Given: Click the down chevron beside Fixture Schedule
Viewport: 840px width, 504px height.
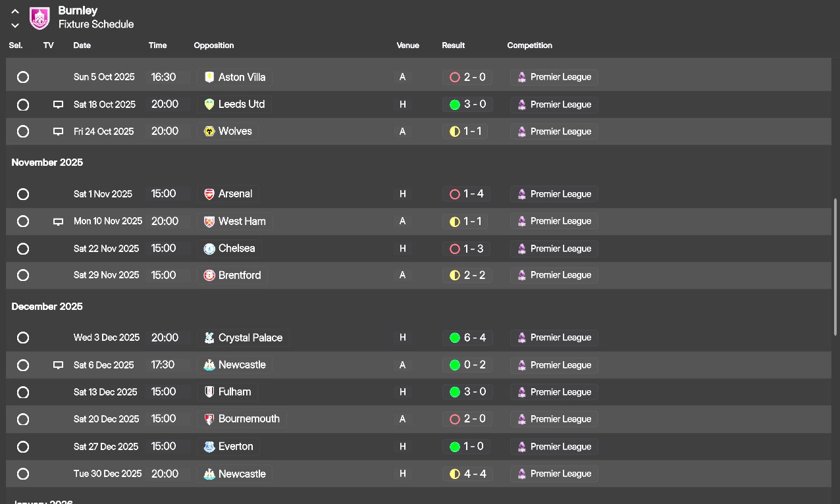Looking at the screenshot, I should pyautogui.click(x=15, y=25).
